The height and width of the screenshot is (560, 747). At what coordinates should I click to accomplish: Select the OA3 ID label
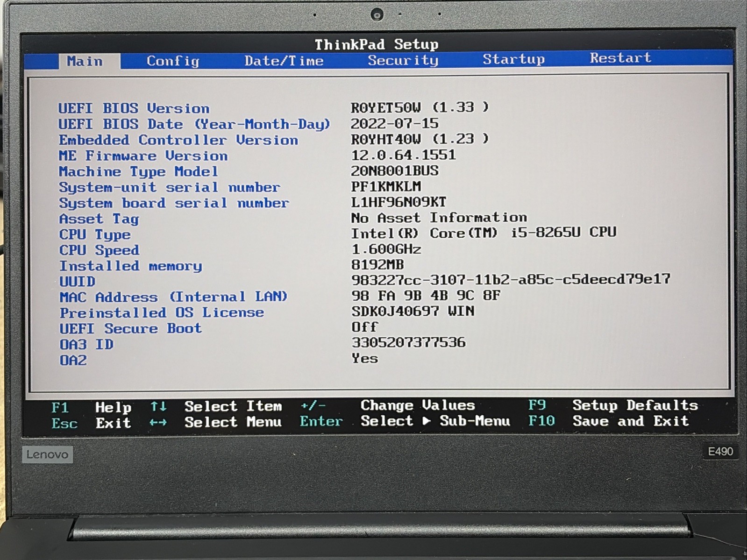click(86, 345)
